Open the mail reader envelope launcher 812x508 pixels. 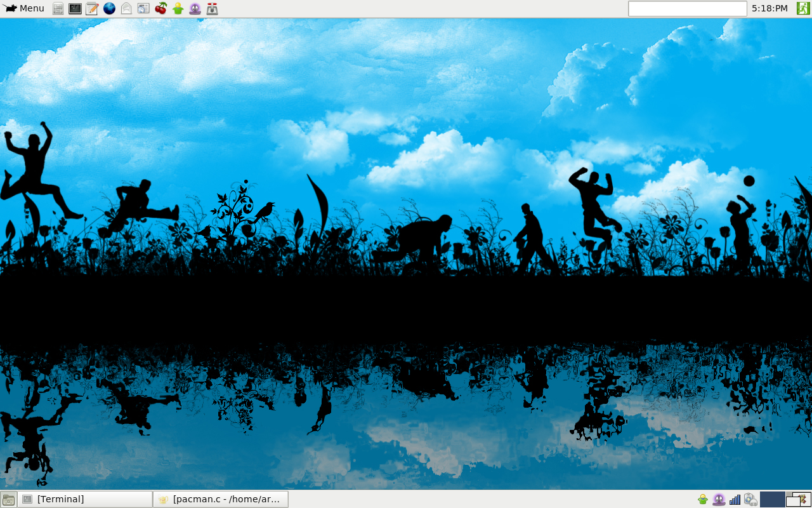(x=126, y=8)
